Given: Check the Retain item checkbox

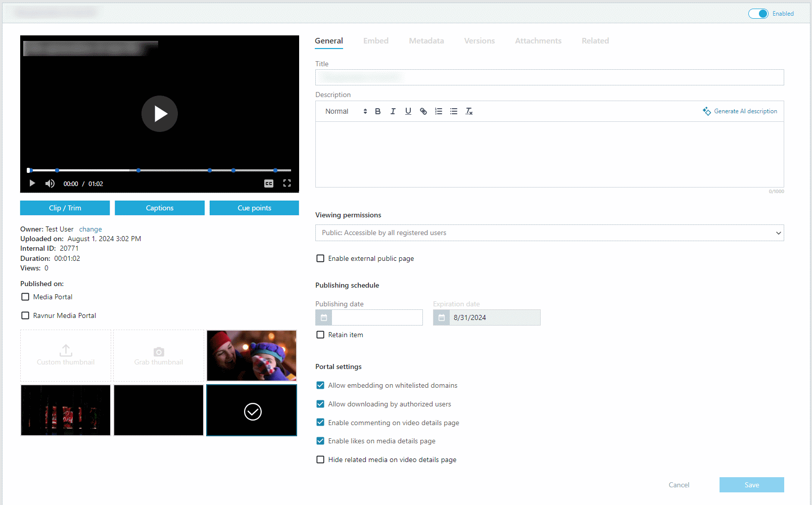Looking at the screenshot, I should tap(320, 335).
